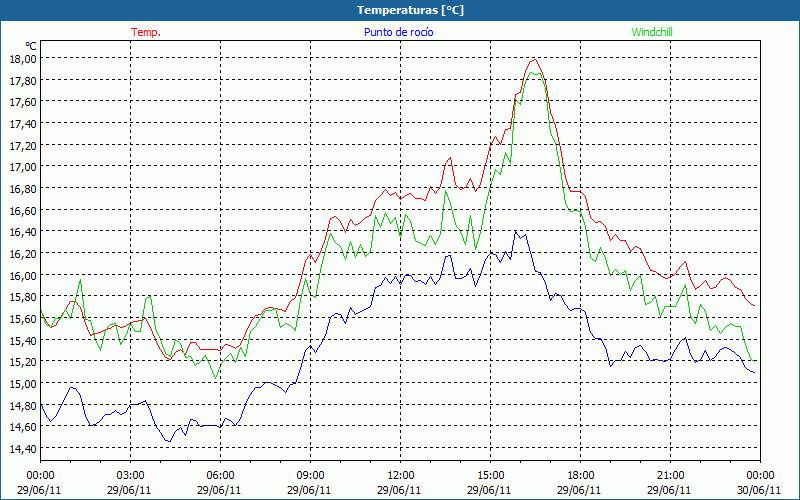
Task: Click the 16,80 y-axis value
Action: pos(23,189)
